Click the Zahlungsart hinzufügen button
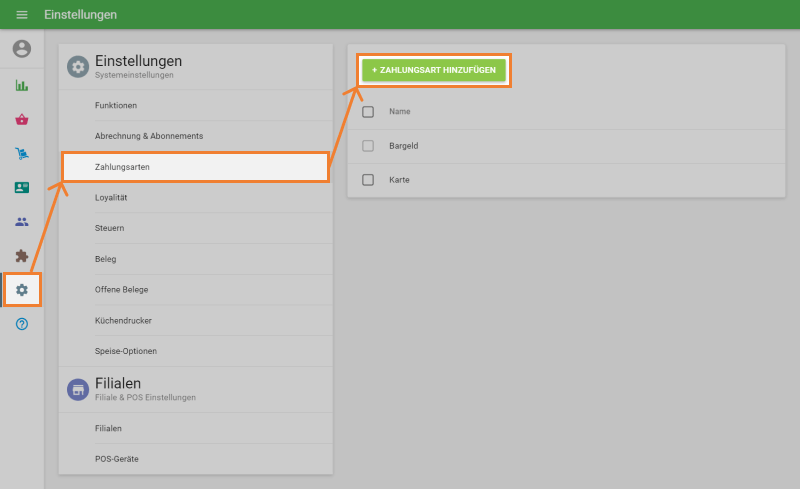 coord(434,70)
